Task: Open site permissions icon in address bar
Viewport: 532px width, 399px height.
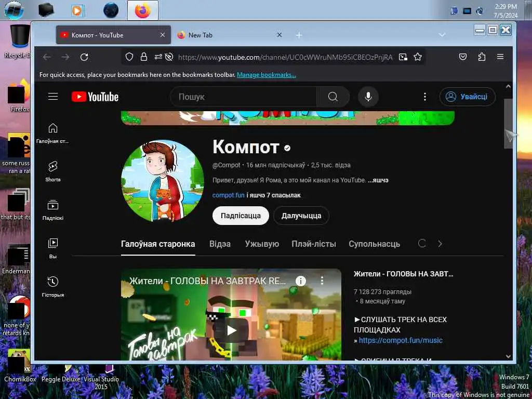Action: 158,57
